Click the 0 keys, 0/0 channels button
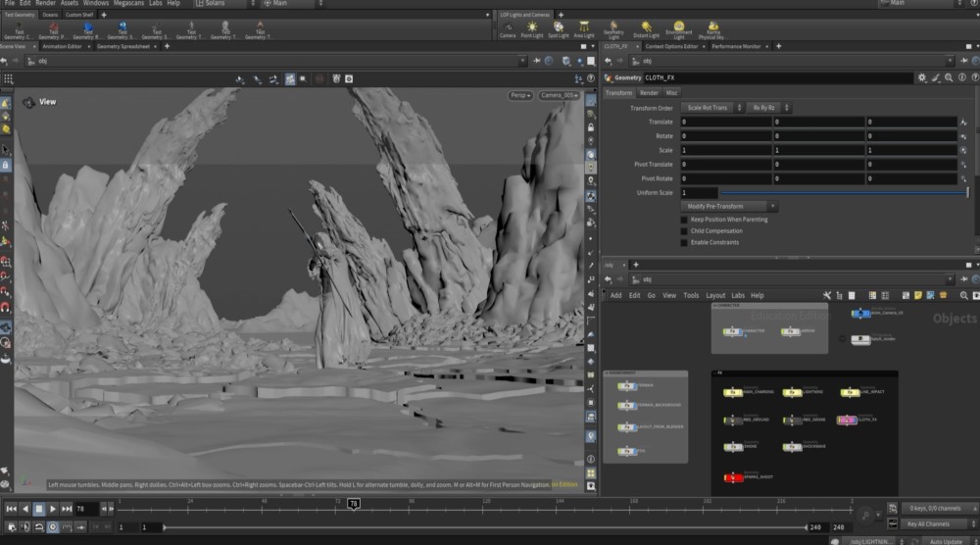The width and height of the screenshot is (980, 545). [x=939, y=508]
